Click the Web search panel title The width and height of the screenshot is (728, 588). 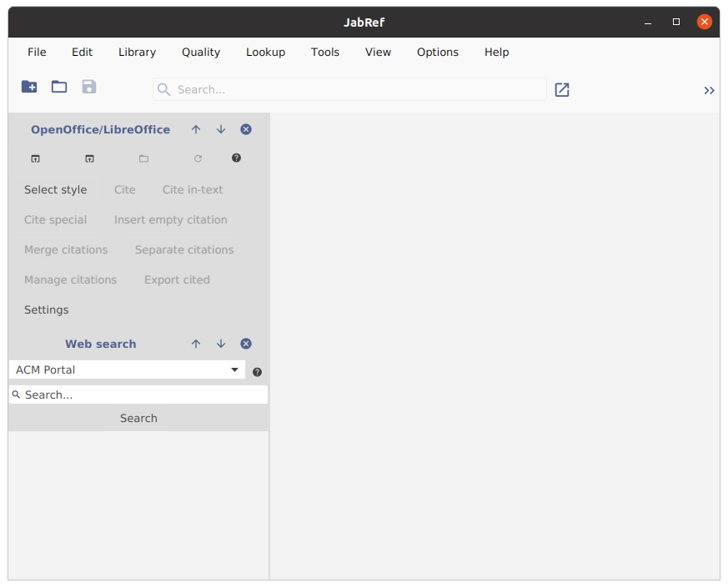click(x=101, y=344)
